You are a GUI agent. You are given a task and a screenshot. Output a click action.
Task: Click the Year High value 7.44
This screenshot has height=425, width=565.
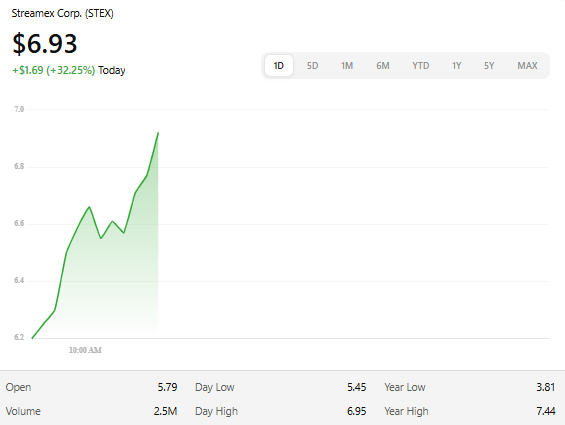click(x=546, y=411)
